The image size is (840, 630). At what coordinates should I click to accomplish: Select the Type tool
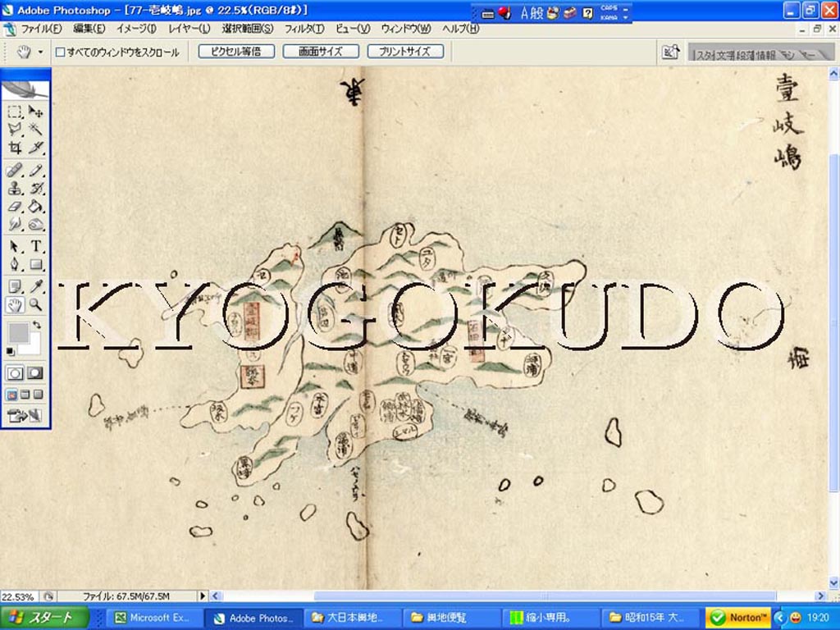35,246
